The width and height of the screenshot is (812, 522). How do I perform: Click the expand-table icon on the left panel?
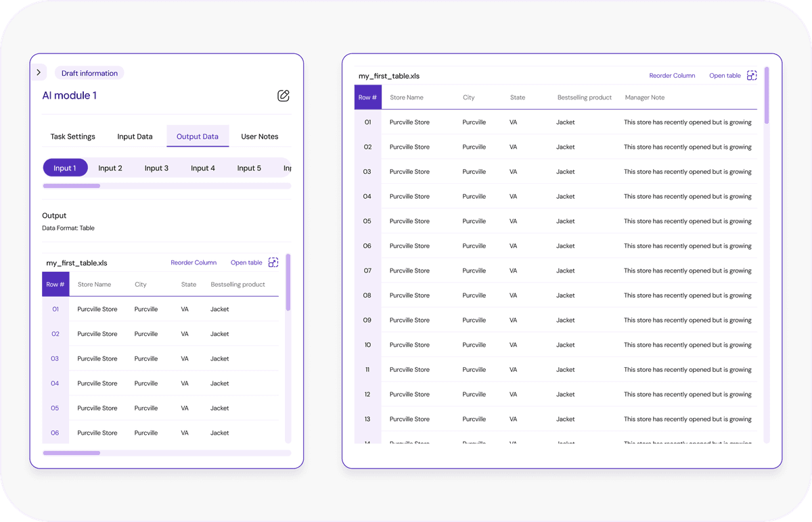[x=273, y=262]
